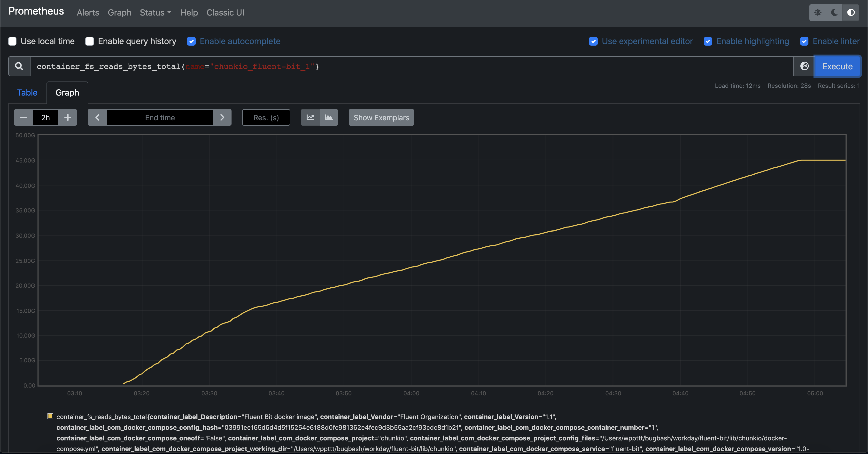Screen dimensions: 868x454
Task: Click the search magnifier icon
Action: click(19, 66)
